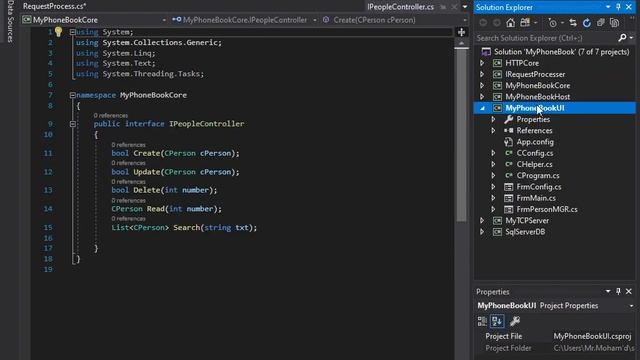The width and height of the screenshot is (640, 360).
Task: Click the Project Folder property row
Action: coord(555,348)
